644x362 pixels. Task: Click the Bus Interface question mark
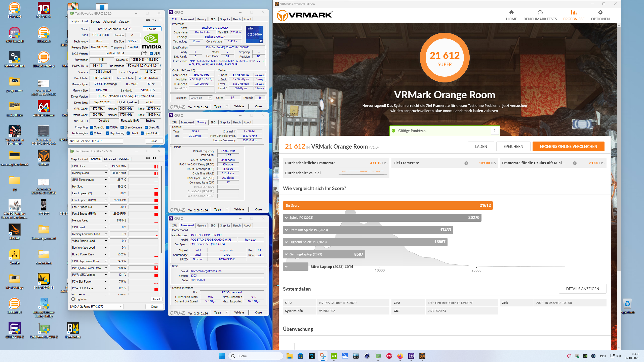coord(160,66)
